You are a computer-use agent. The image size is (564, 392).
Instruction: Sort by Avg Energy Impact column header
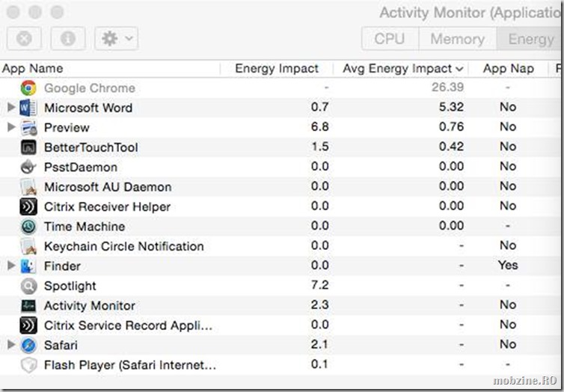click(x=401, y=68)
